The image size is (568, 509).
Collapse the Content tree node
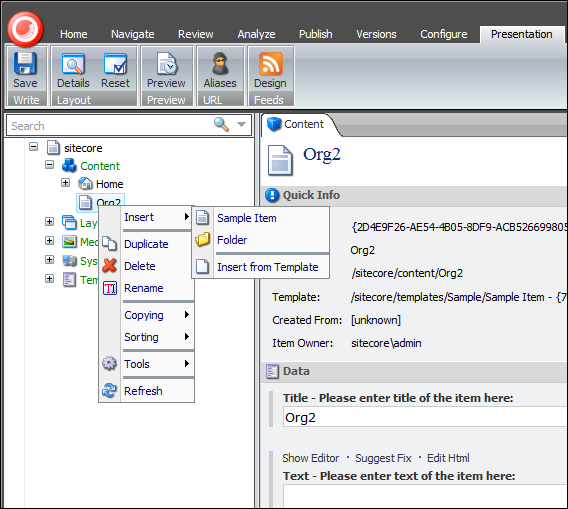tap(50, 165)
